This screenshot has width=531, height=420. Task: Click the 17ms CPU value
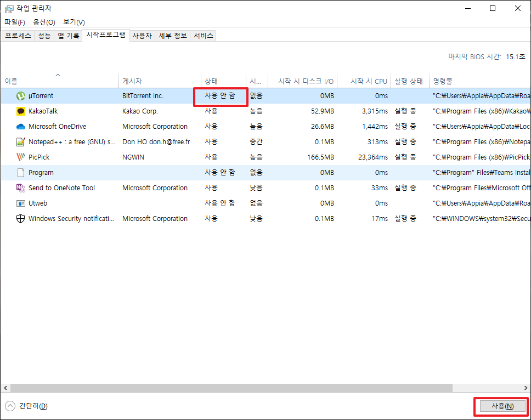pyautogui.click(x=379, y=219)
